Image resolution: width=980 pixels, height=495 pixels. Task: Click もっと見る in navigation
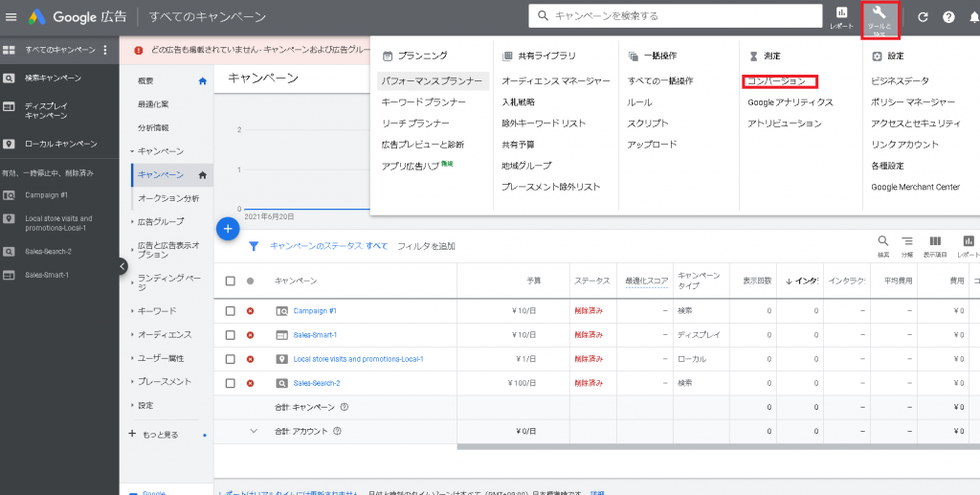click(x=161, y=435)
